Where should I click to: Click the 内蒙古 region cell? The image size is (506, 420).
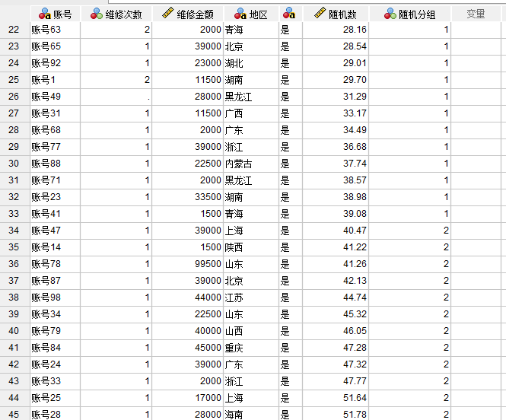pyautogui.click(x=250, y=164)
